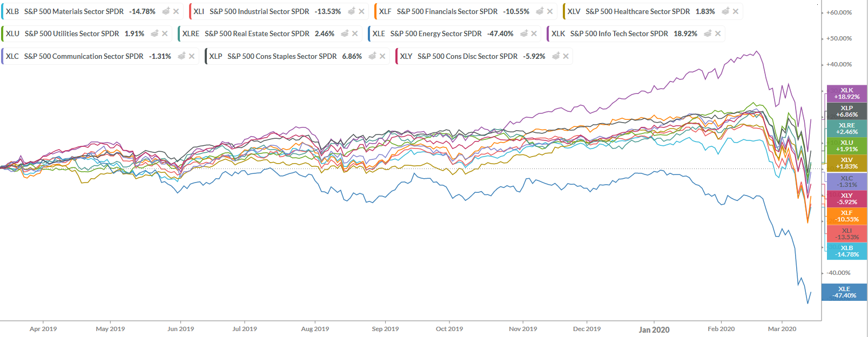
Task: Click the stack-plus icon on XLV Healthcare chip
Action: tap(725, 11)
